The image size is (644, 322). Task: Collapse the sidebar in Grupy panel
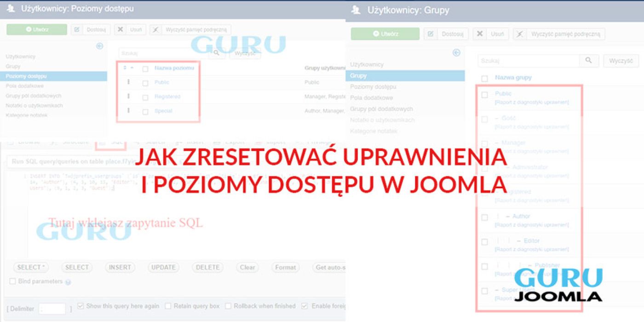pos(456,53)
